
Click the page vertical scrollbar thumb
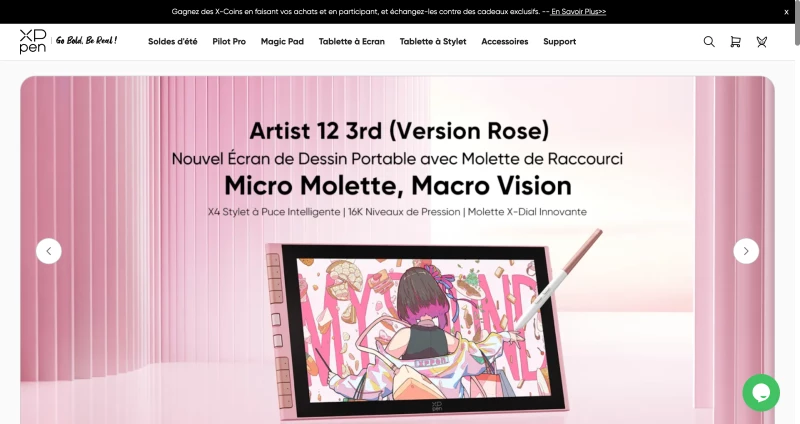pyautogui.click(x=797, y=23)
